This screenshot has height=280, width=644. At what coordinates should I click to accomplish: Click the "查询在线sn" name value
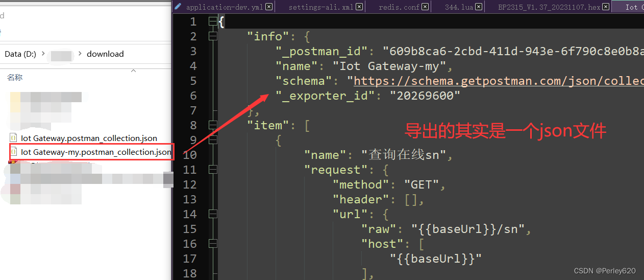pos(404,155)
